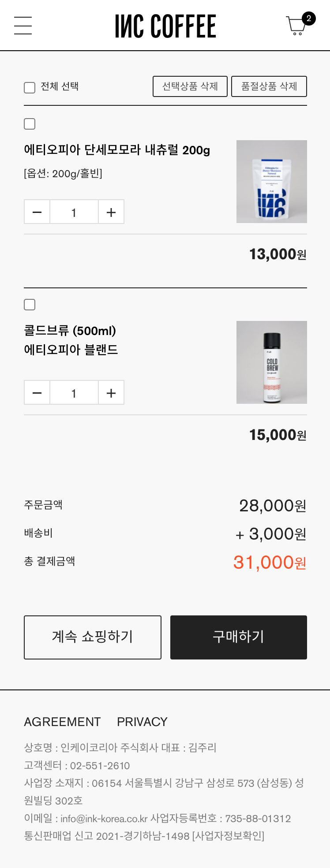The image size is (330, 868).
Task: Click the Cold Brew quantity input field
Action: pos(74,393)
